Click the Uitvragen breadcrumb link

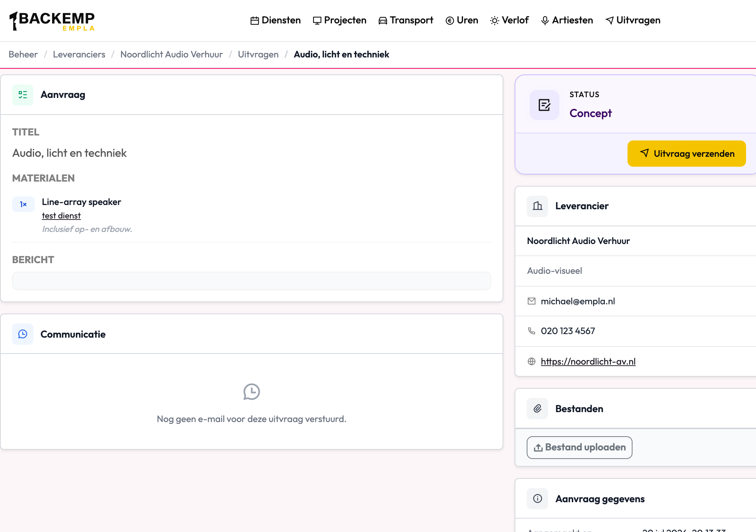[258, 54]
